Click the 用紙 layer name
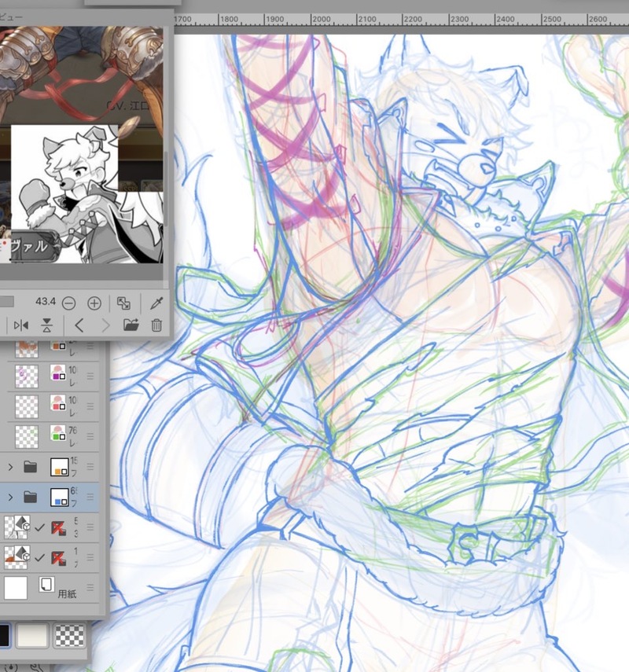 point(67,593)
